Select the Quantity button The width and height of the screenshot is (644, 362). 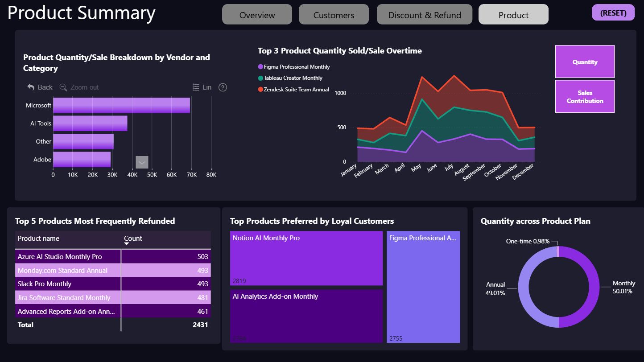tap(585, 62)
